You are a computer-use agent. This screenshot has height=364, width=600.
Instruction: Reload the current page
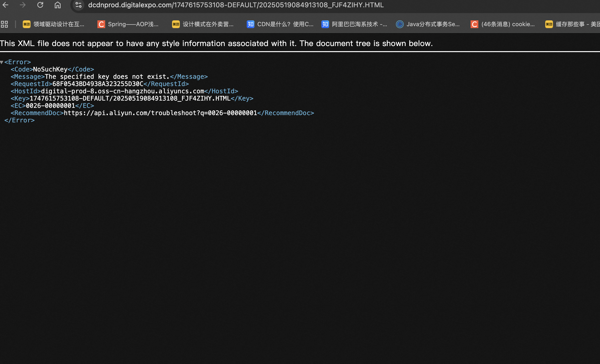tap(40, 5)
